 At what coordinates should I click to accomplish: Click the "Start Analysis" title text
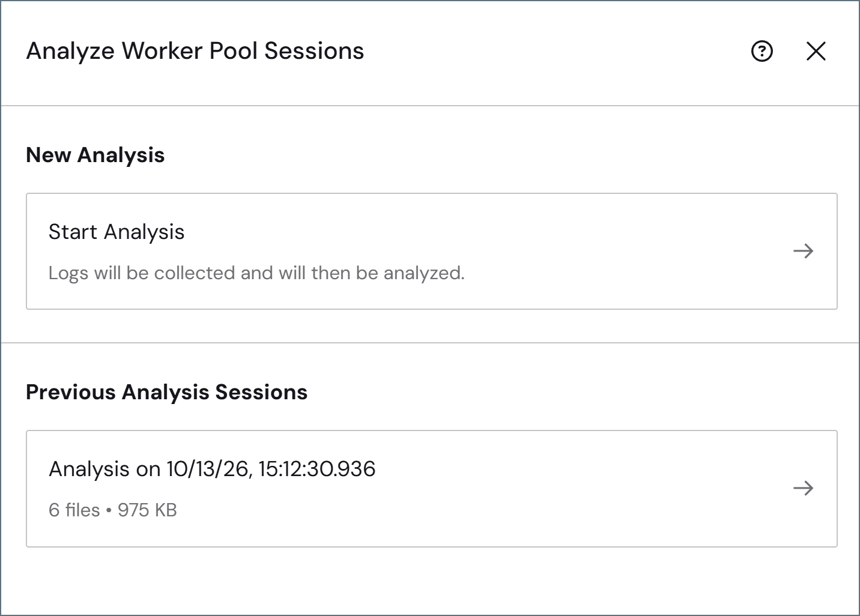coord(117,232)
